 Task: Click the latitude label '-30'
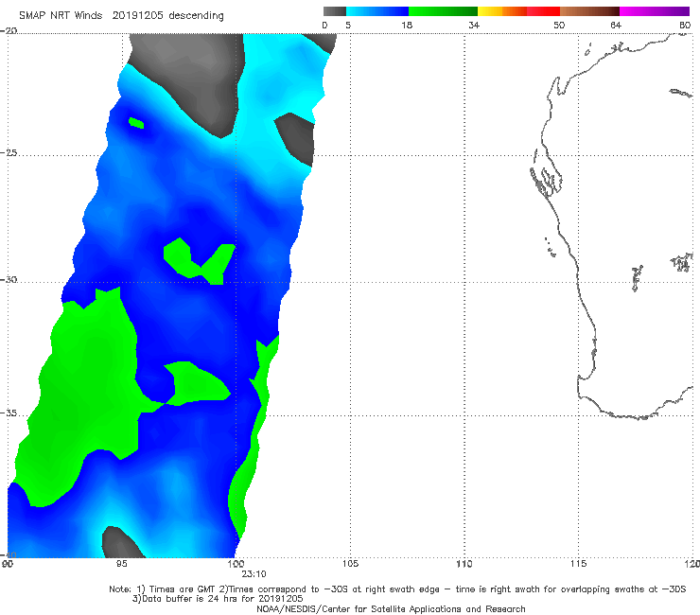tap(9, 279)
